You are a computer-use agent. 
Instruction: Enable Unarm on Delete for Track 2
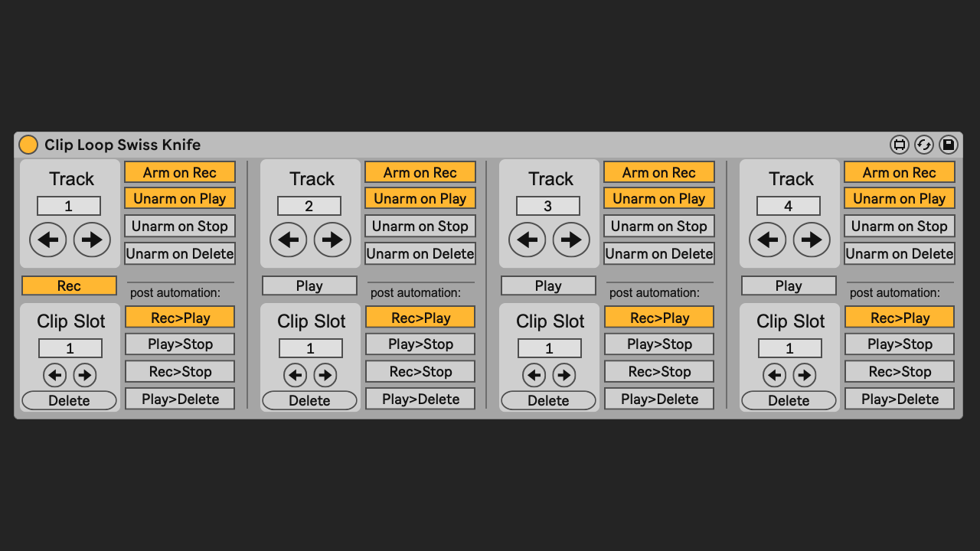tap(420, 253)
